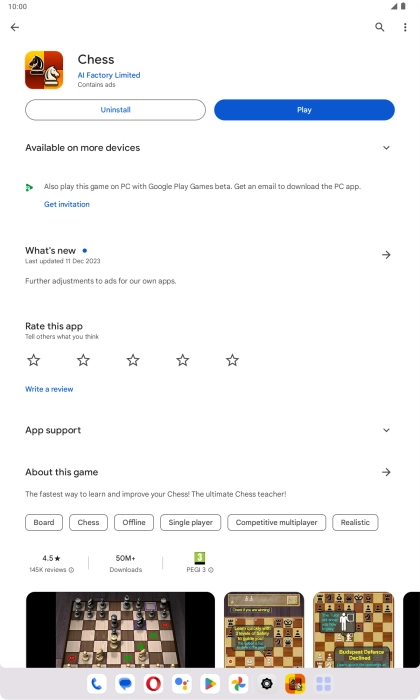Select the Competitive multiplayer tag chip
Screen dimensions: 420x700
pos(277,522)
